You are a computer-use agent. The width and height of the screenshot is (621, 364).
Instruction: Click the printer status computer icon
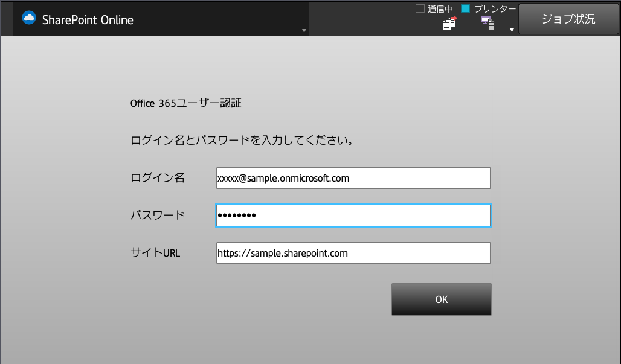click(487, 24)
